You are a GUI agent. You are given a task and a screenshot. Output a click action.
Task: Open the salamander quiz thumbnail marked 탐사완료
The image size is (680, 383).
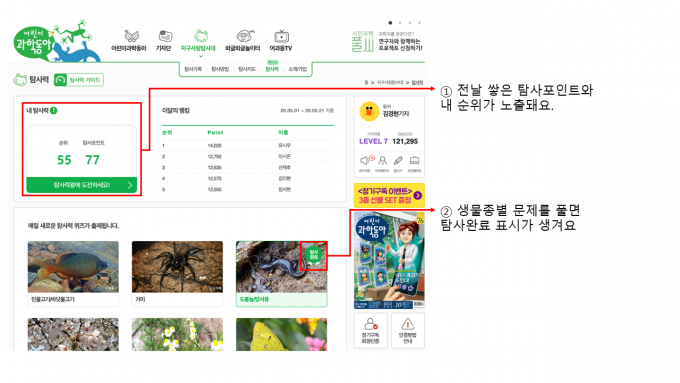pos(281,267)
